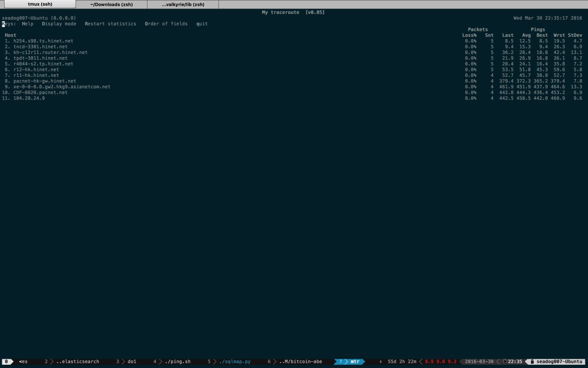Select tmux window 3 do1

tap(127, 362)
